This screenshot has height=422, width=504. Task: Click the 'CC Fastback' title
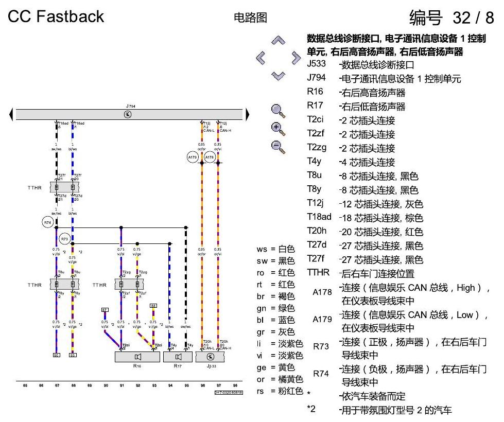[56, 16]
